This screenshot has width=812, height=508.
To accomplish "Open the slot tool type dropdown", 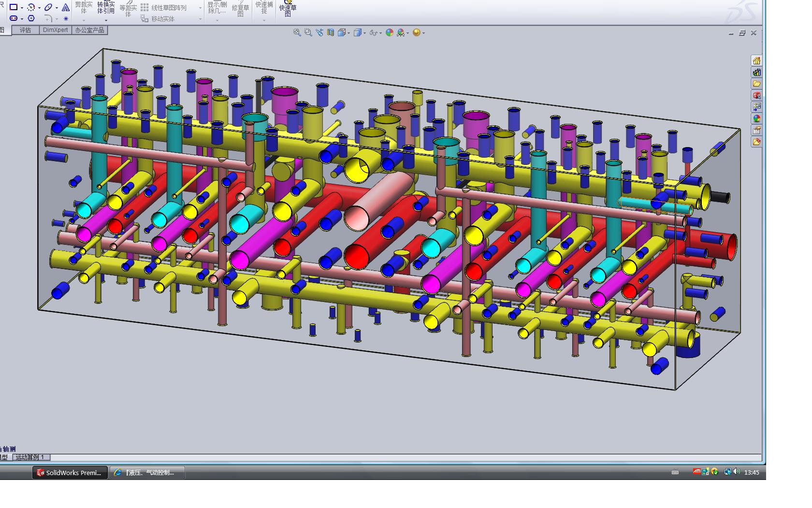I will click(22, 19).
